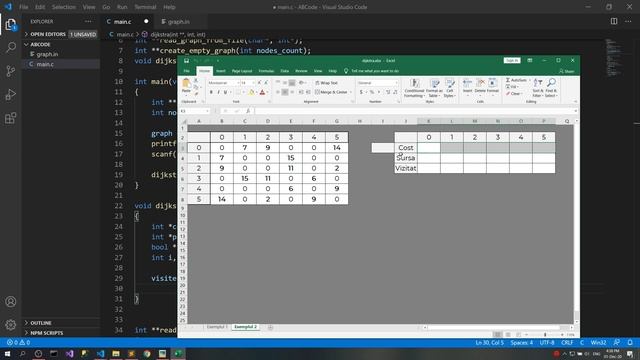Open Run and Debug view in VS Code
This screenshot has width=640, height=360.
click(11, 94)
